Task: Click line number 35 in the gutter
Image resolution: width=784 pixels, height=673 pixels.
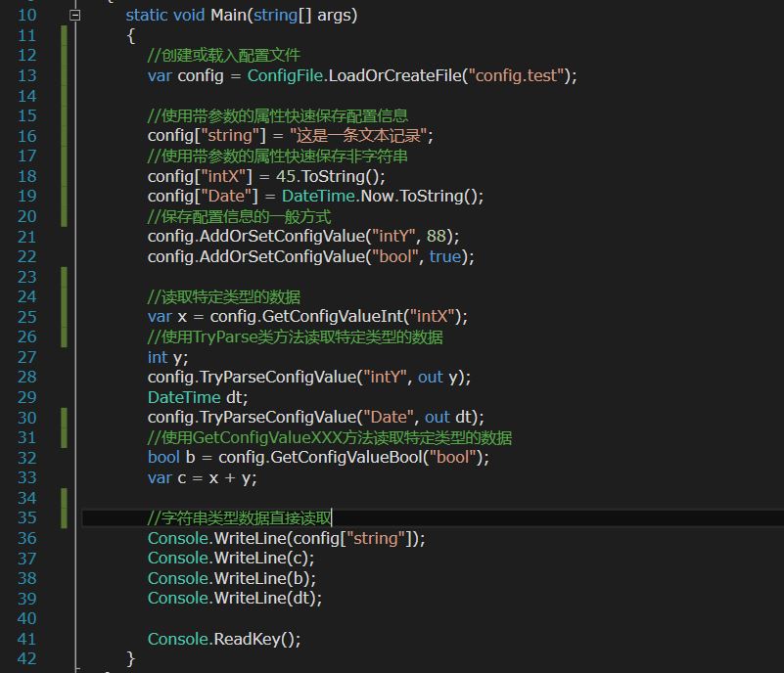Action: tap(27, 517)
